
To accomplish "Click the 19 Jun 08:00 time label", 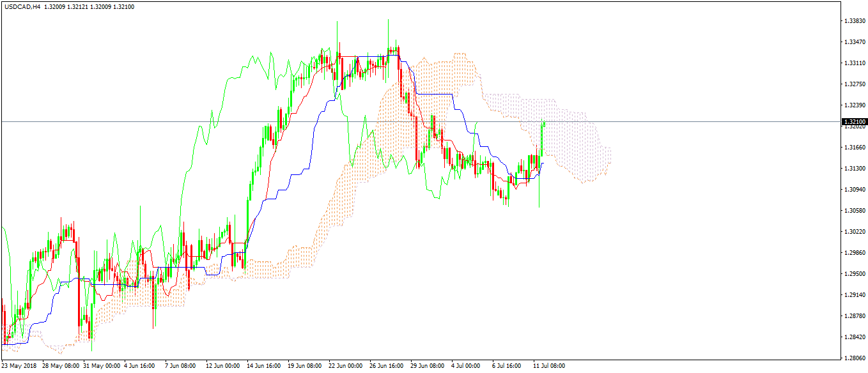I will (x=306, y=366).
